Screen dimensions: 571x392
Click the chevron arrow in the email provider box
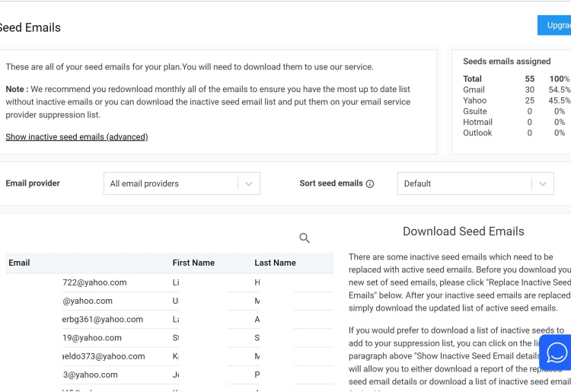(248, 183)
